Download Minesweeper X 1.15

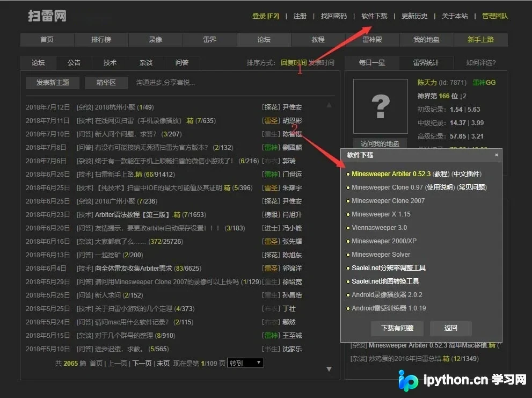(x=381, y=214)
